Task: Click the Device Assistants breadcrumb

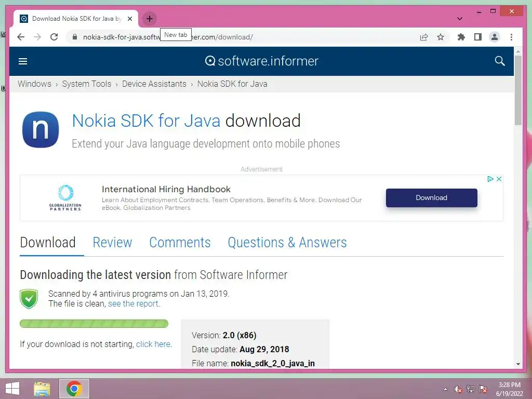Action: [154, 84]
